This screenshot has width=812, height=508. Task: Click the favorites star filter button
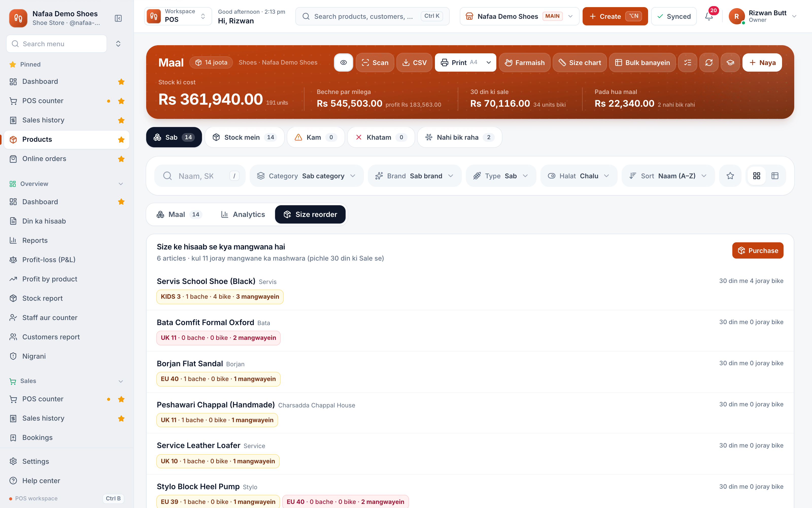tap(730, 176)
